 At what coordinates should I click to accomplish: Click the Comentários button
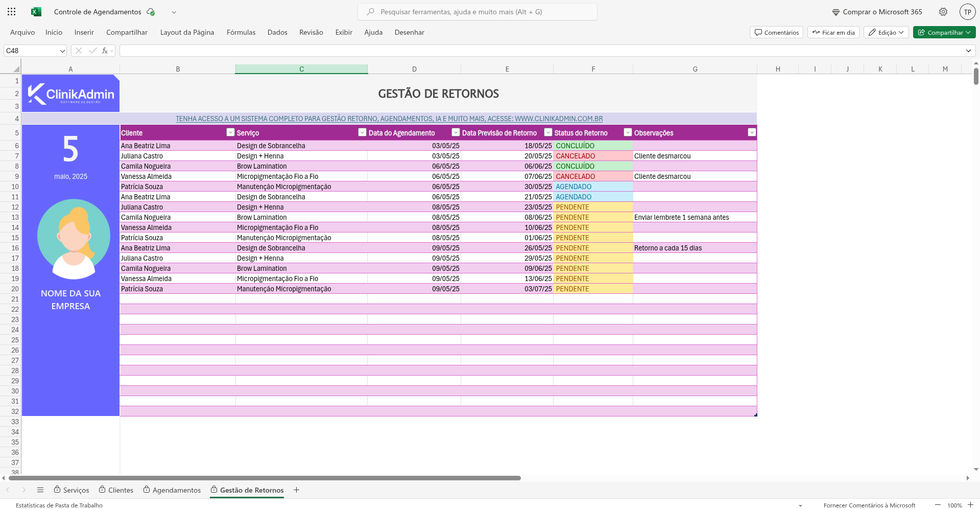pyautogui.click(x=776, y=32)
